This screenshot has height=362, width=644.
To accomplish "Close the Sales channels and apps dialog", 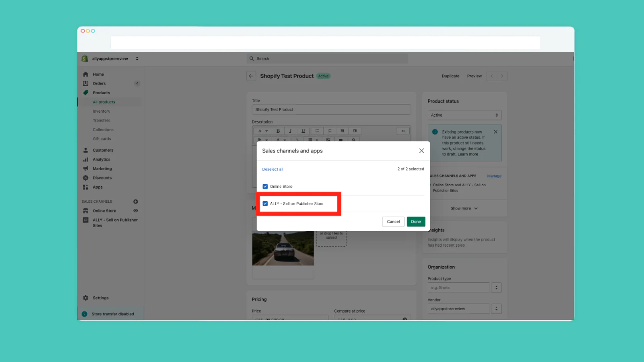I will point(421,151).
